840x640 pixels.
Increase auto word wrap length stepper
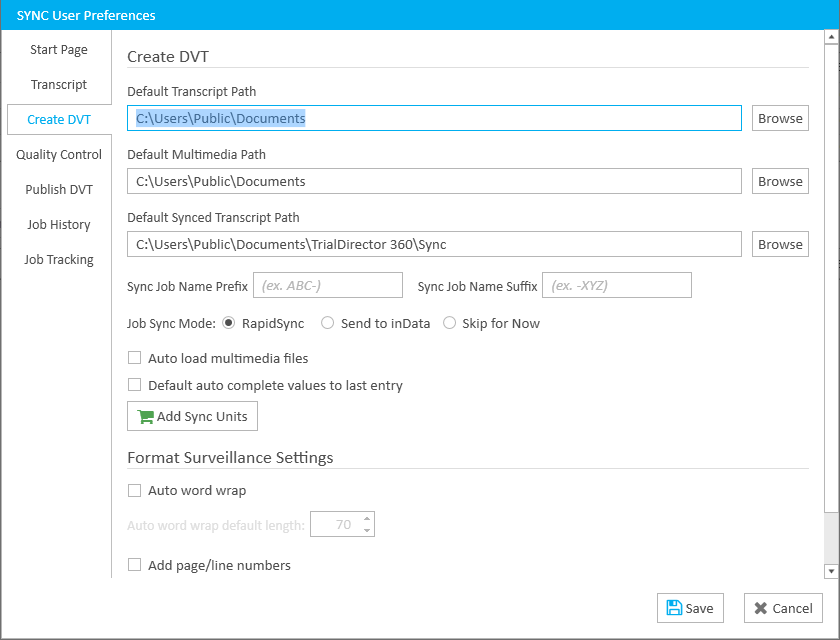367,518
